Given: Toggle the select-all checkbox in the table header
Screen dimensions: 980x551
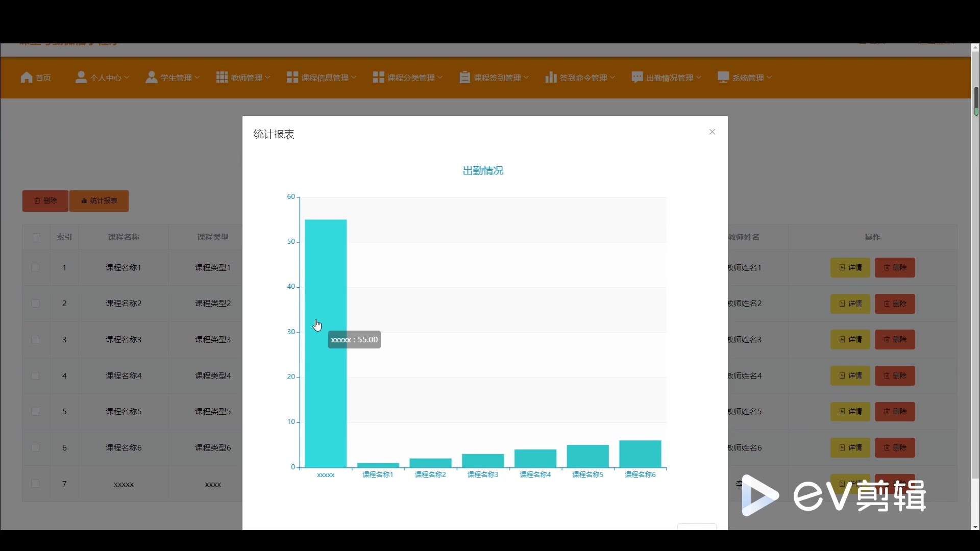Looking at the screenshot, I should tap(36, 237).
